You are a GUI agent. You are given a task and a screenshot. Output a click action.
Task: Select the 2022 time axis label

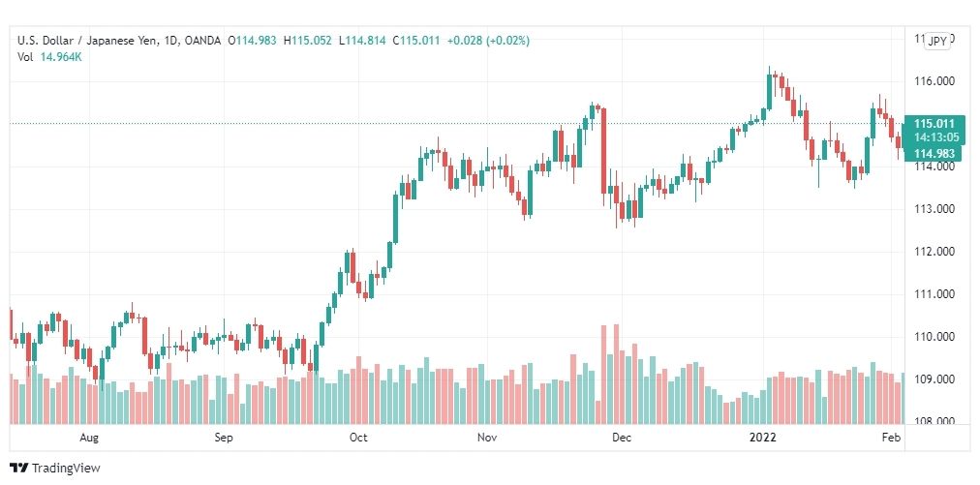762,438
